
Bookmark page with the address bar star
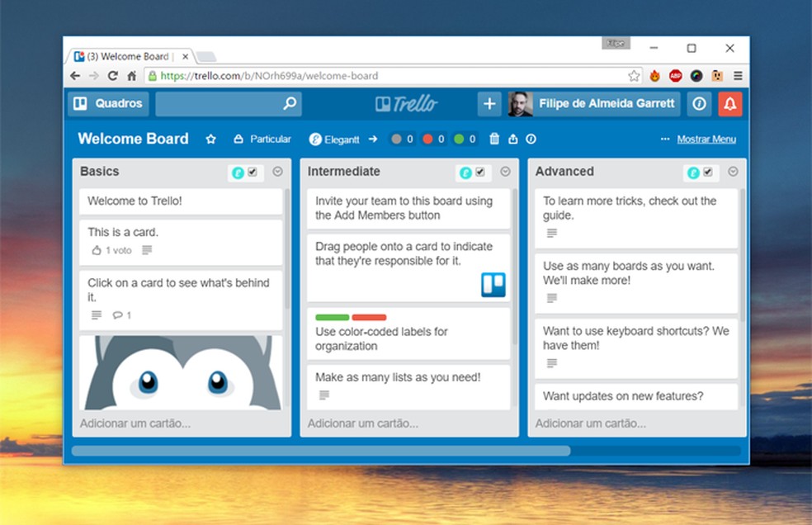pos(634,76)
